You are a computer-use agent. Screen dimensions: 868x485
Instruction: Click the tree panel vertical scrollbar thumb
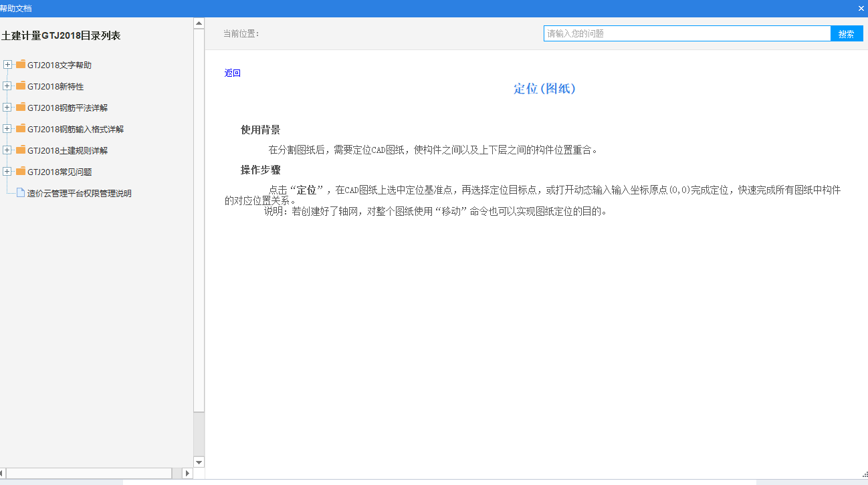click(199, 220)
